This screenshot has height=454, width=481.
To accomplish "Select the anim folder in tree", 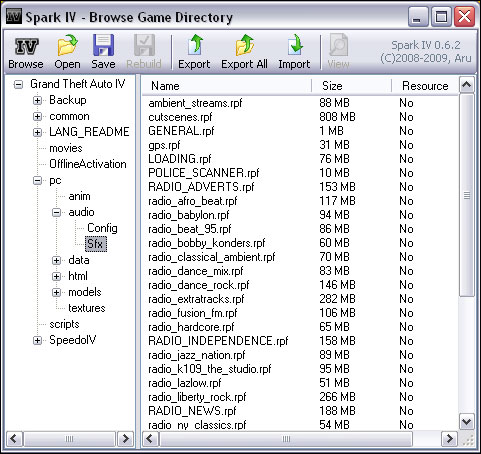I will click(x=79, y=196).
